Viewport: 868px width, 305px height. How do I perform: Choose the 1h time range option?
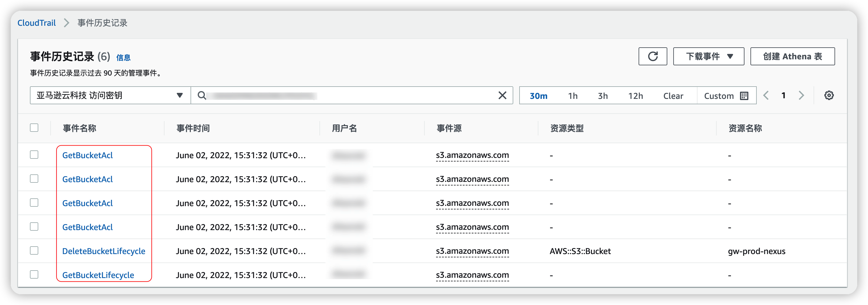[x=572, y=96]
